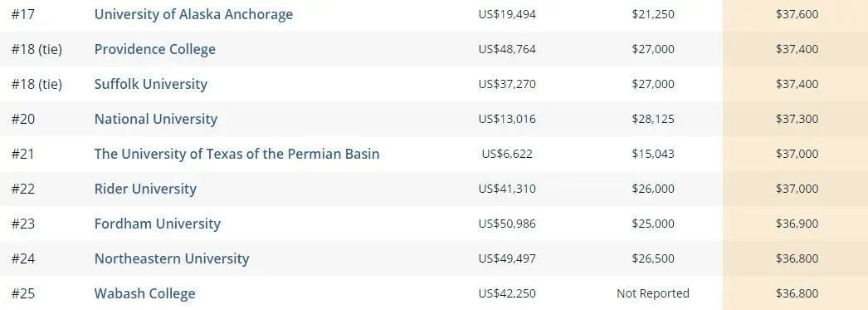Screen dimensions: 868x310
Task: Click Providence College tuition US$48,764
Action: [507, 49]
